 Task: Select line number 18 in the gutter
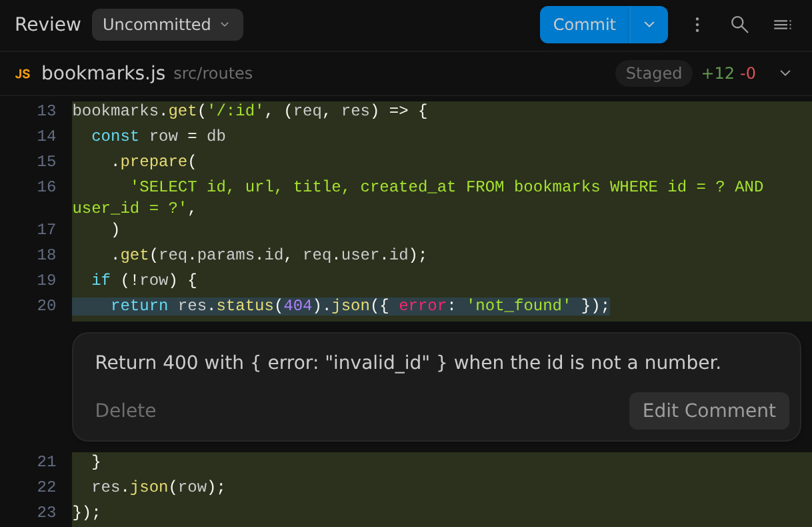click(47, 255)
